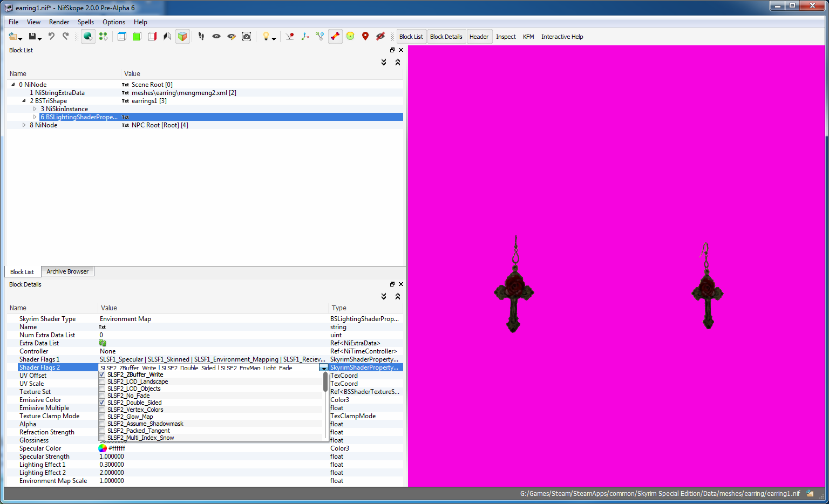Click the Save floppy disk icon
Image resolution: width=829 pixels, height=504 pixels.
(32, 36)
